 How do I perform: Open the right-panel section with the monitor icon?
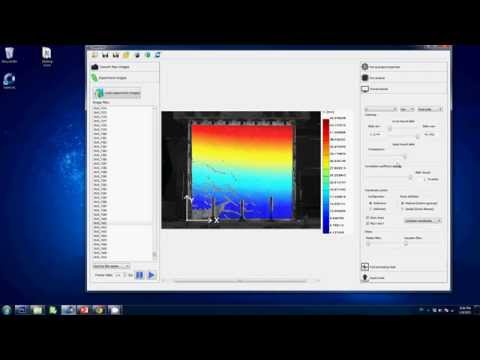click(x=404, y=89)
